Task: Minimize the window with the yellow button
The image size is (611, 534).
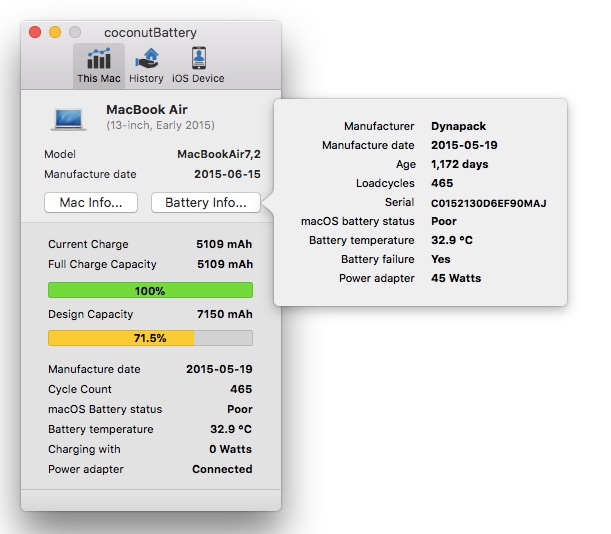Action: pyautogui.click(x=55, y=32)
